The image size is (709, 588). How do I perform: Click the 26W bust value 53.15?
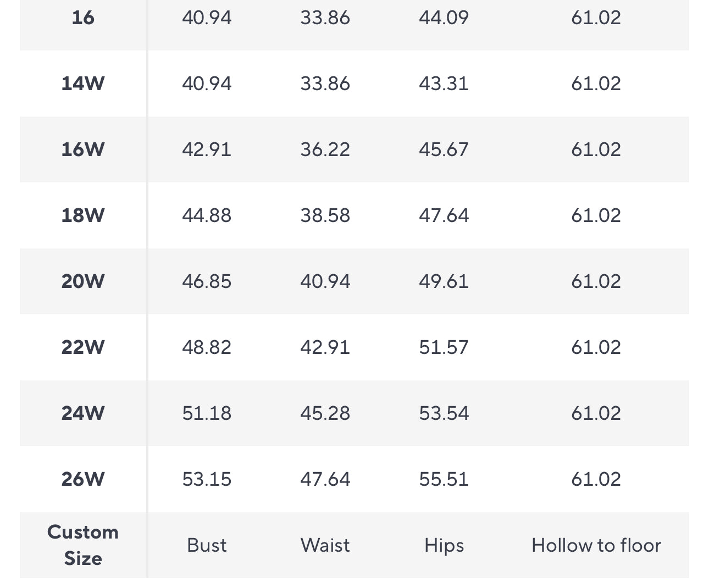pos(207,479)
